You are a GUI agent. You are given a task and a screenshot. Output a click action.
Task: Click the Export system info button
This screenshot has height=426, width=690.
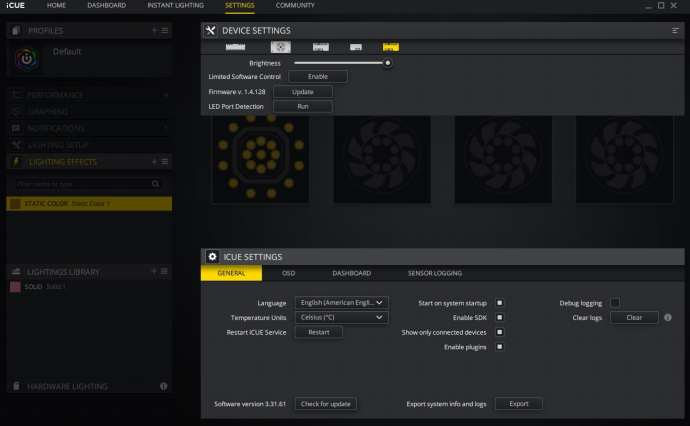[519, 404]
